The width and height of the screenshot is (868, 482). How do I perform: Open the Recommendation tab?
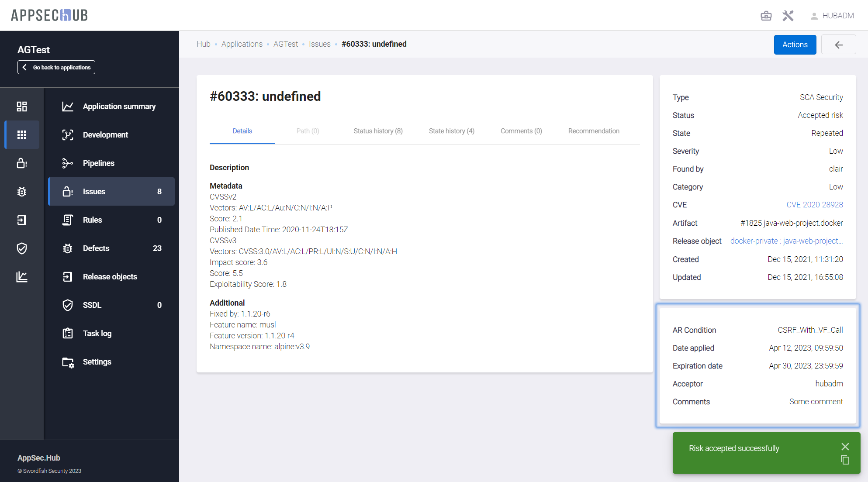pyautogui.click(x=593, y=131)
